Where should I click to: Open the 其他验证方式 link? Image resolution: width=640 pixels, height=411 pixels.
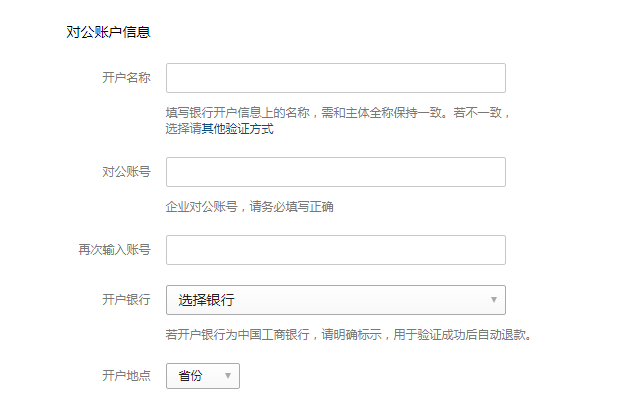pos(238,129)
